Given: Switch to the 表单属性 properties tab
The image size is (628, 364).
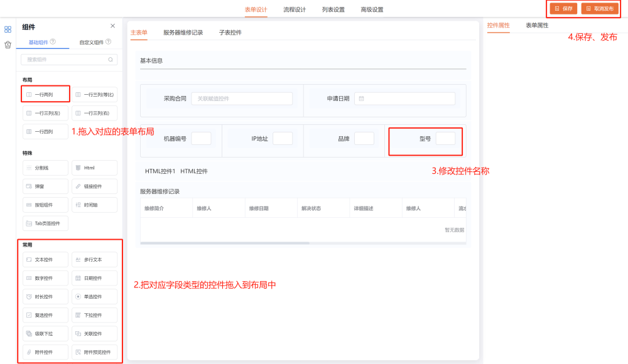Looking at the screenshot, I should [537, 25].
